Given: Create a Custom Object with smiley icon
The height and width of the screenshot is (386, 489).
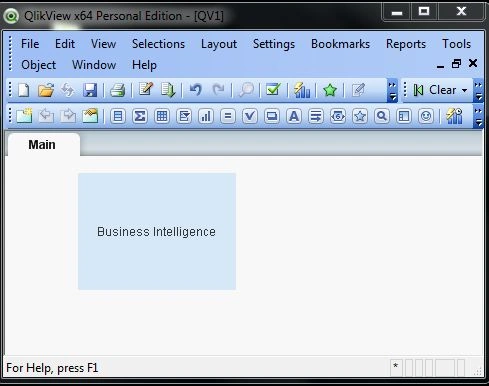Looking at the screenshot, I should pyautogui.click(x=426, y=116).
